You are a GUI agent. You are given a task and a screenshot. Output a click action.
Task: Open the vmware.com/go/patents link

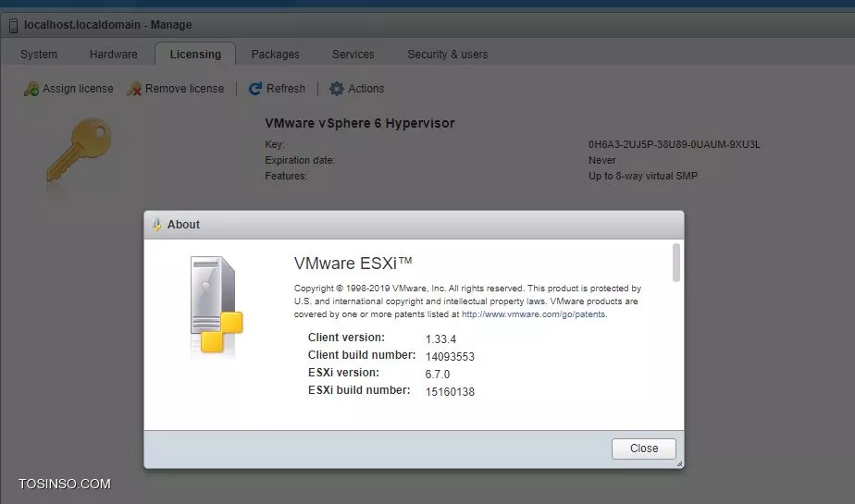coord(534,314)
